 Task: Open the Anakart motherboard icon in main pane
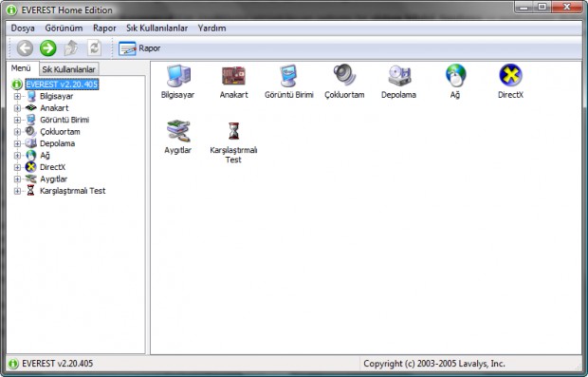tap(233, 76)
